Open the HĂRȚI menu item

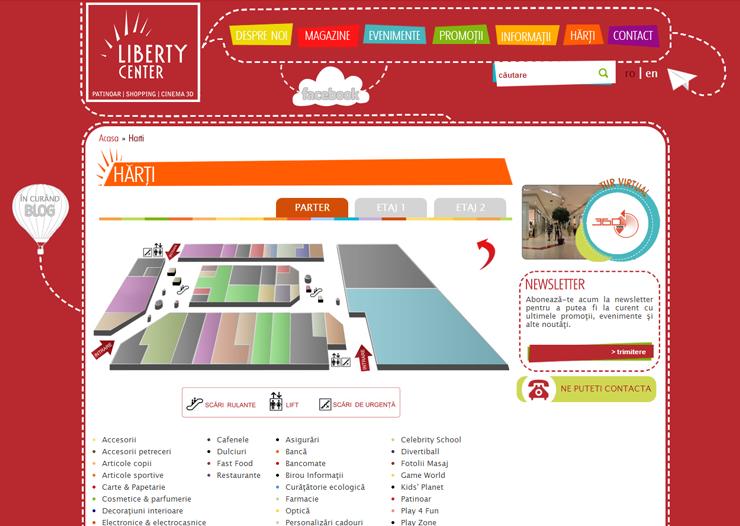(x=583, y=35)
